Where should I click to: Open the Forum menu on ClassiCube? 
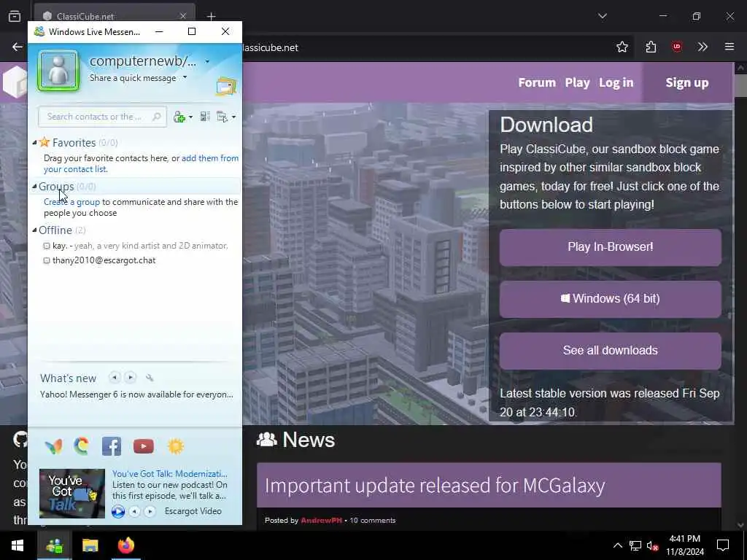pyautogui.click(x=537, y=82)
